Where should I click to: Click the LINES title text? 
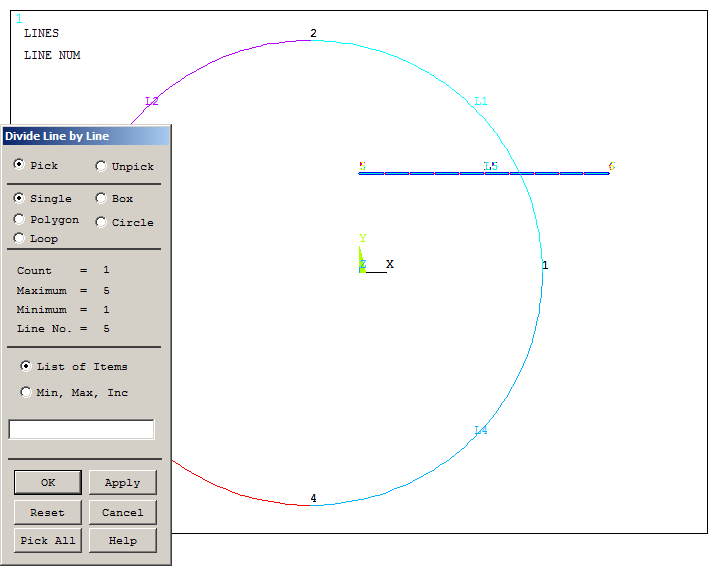click(41, 33)
